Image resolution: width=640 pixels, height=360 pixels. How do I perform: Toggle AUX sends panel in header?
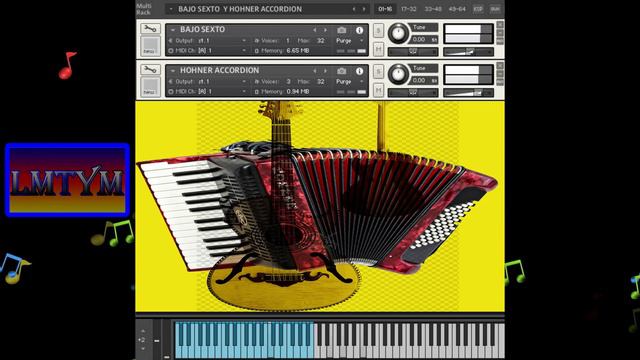(x=495, y=9)
